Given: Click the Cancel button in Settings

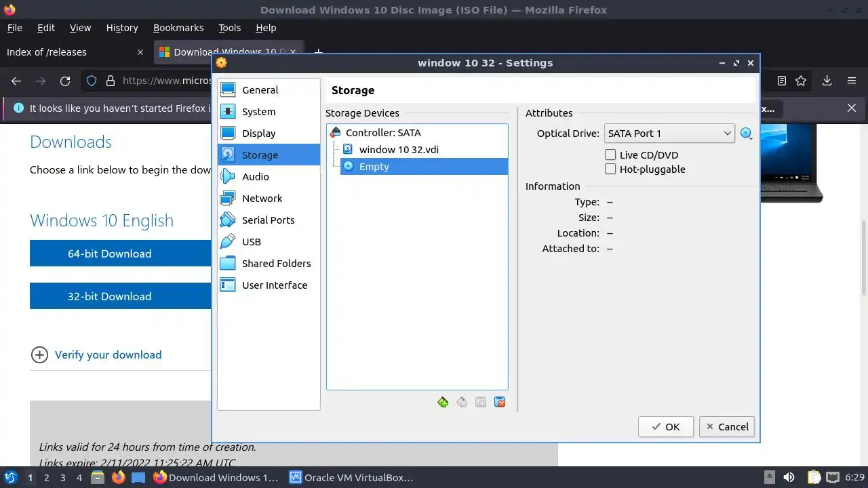Looking at the screenshot, I should (727, 427).
